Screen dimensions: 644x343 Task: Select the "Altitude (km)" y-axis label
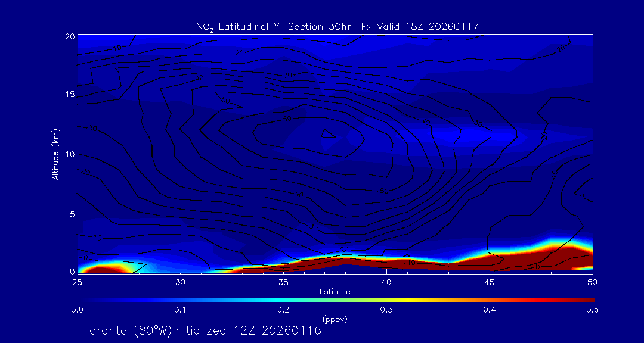pyautogui.click(x=56, y=154)
